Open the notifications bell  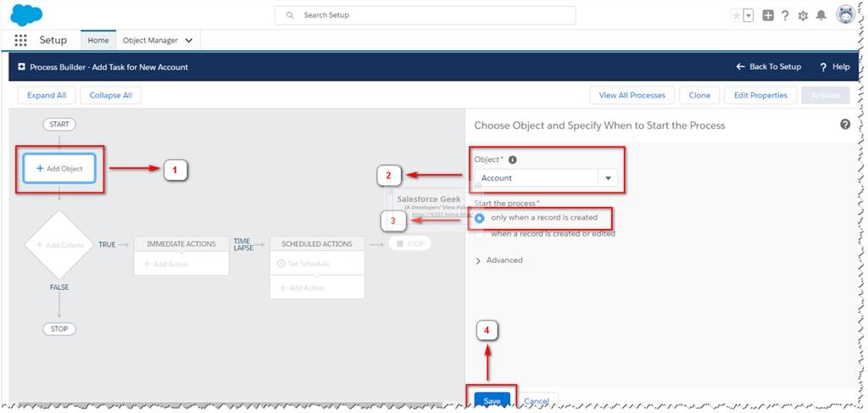(821, 15)
